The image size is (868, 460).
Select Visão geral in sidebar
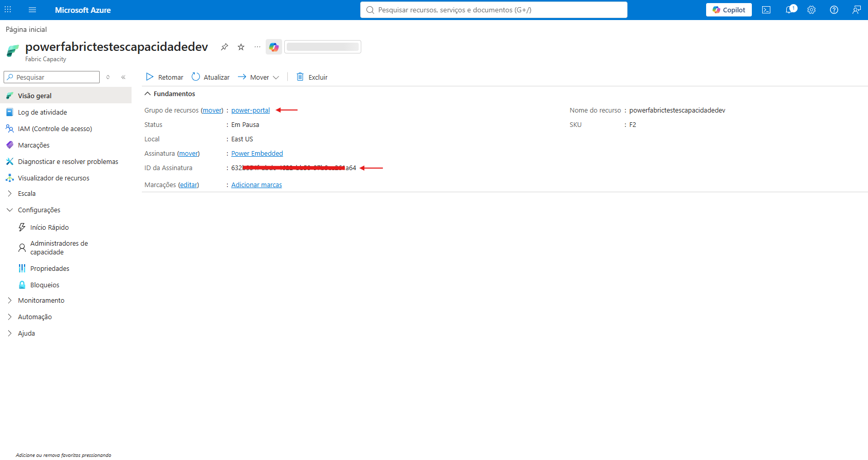tap(66, 96)
